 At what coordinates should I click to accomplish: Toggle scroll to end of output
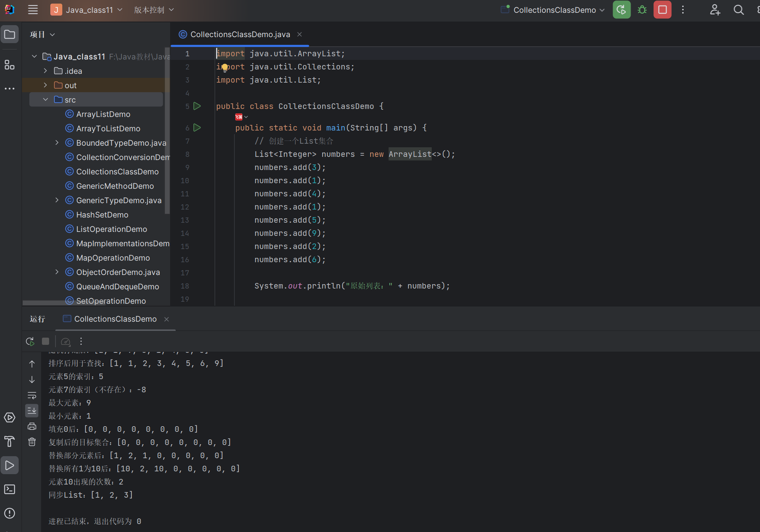[32, 410]
